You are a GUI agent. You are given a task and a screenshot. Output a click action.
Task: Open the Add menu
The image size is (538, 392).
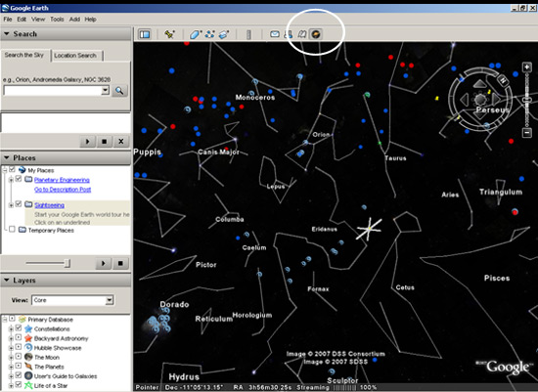pyautogui.click(x=74, y=20)
